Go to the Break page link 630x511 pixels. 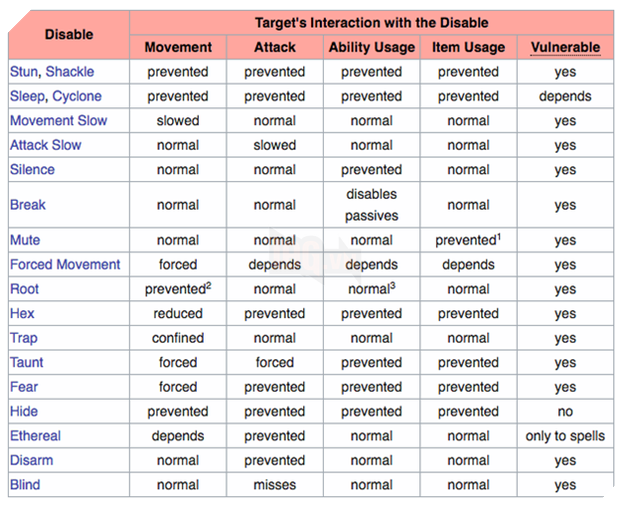click(28, 205)
